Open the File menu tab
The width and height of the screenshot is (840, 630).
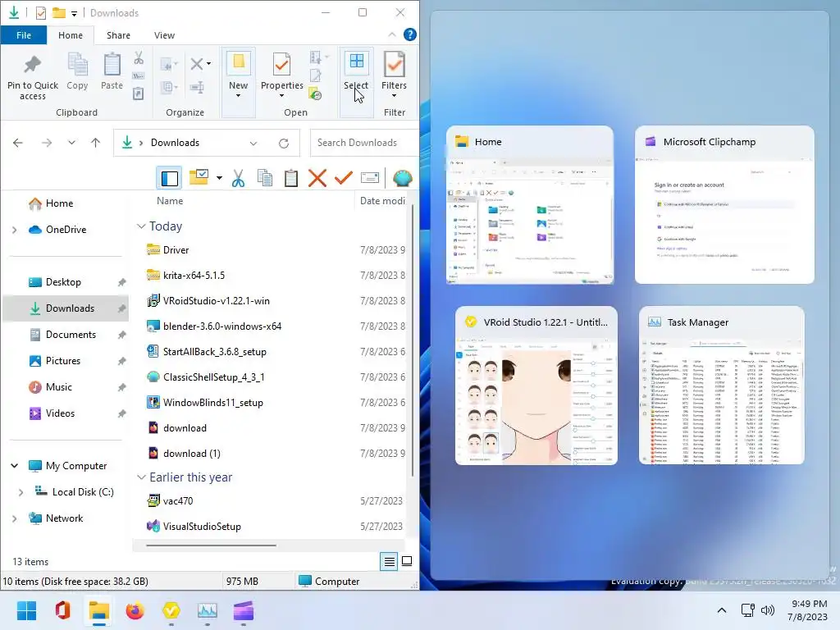(24, 35)
